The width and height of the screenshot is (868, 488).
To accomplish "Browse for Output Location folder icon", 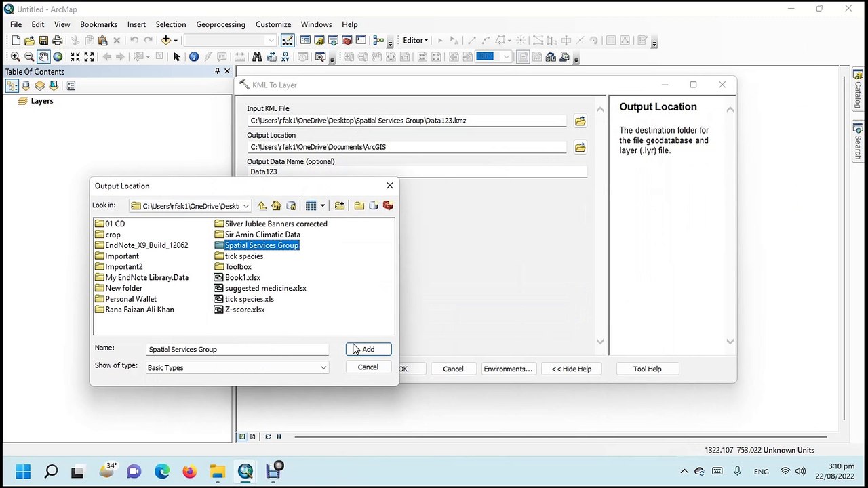I will pos(580,148).
